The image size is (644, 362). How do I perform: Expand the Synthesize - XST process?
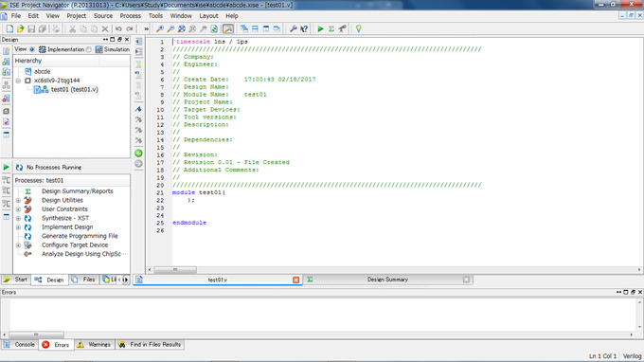(x=19, y=218)
